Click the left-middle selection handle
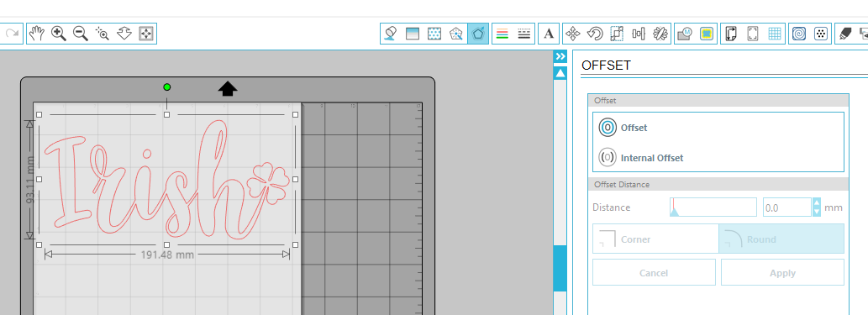 click(39, 180)
